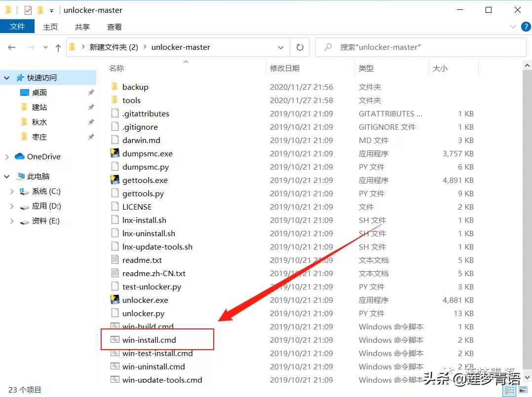
Task: Click the LICENSE file icon
Action: [x=115, y=207]
